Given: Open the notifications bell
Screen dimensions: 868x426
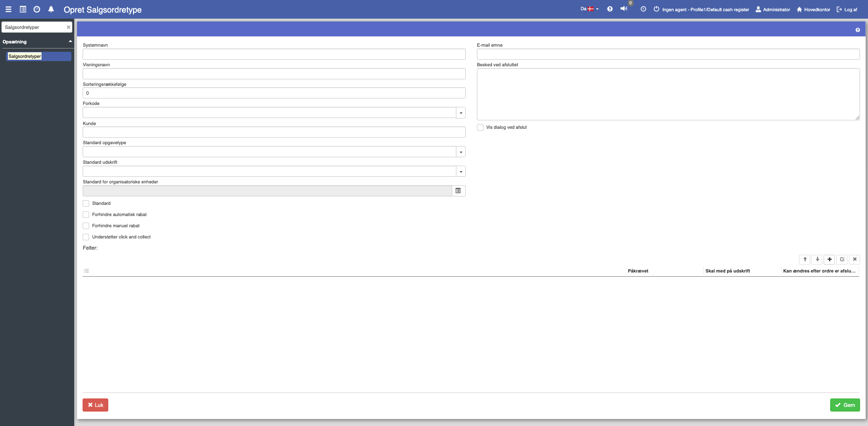Looking at the screenshot, I should [51, 9].
